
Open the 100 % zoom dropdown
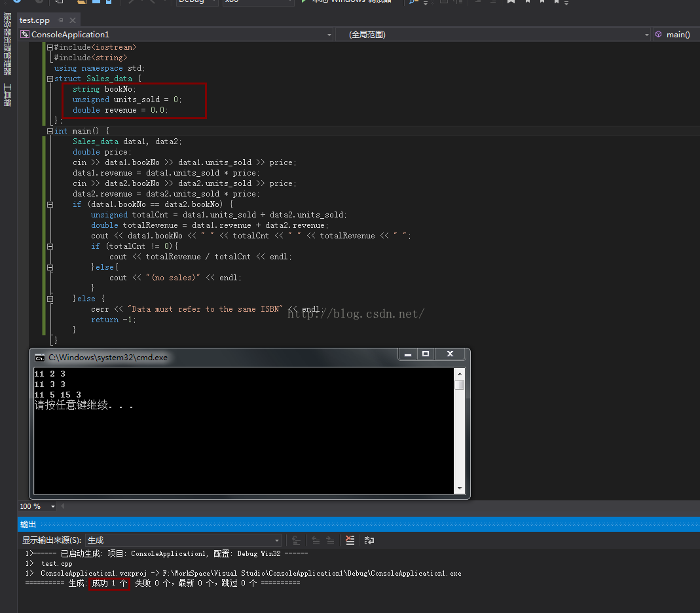tap(52, 506)
